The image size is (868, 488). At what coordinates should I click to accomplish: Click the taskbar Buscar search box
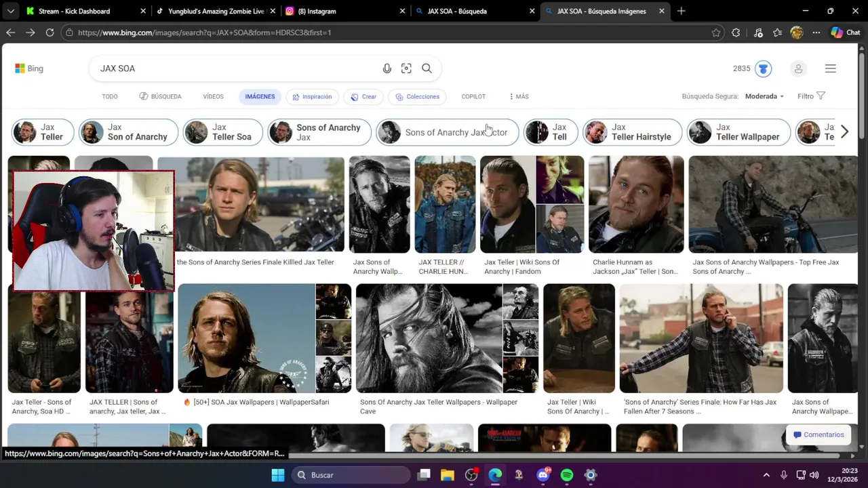pyautogui.click(x=349, y=475)
